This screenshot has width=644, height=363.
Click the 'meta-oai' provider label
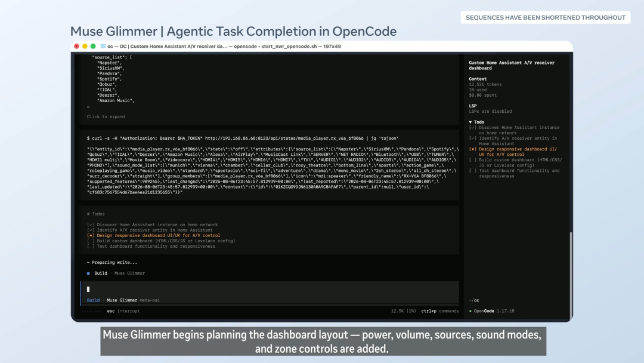[150, 300]
